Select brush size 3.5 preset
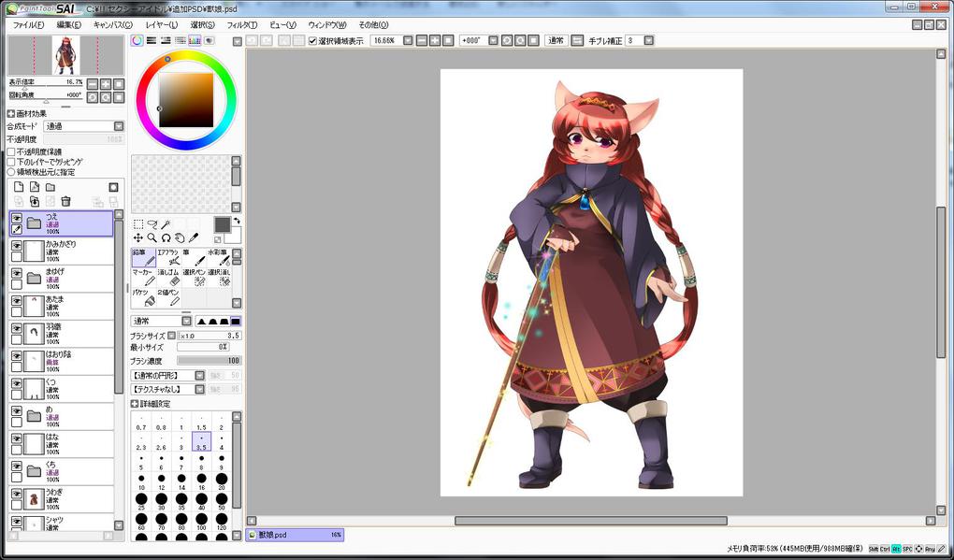This screenshot has width=954, height=560. coord(201,442)
